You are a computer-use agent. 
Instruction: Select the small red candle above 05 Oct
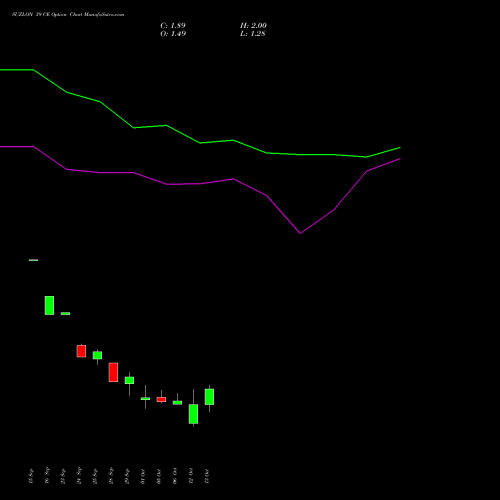pos(161,399)
